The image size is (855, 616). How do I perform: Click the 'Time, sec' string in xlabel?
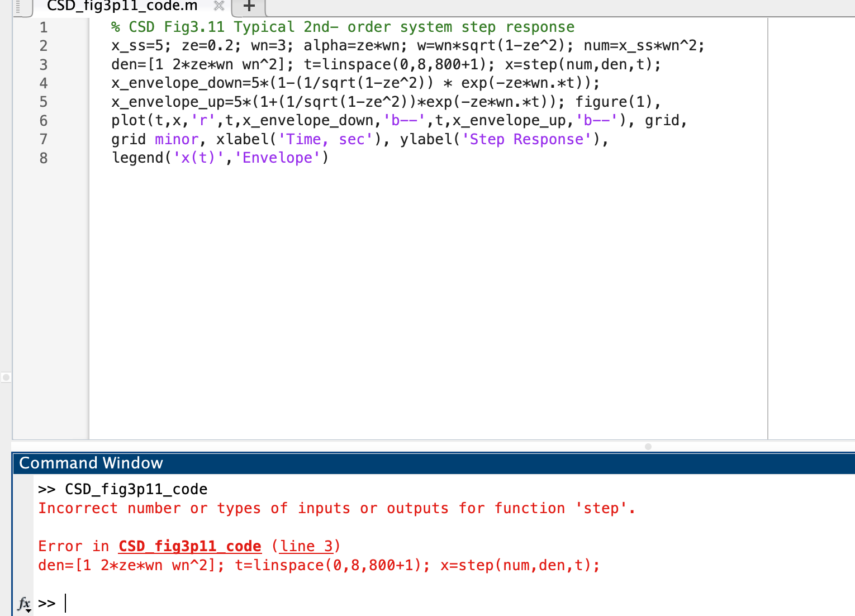325,139
